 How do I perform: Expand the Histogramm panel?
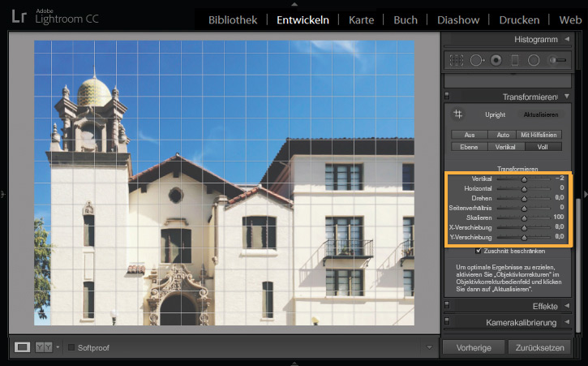pyautogui.click(x=567, y=39)
